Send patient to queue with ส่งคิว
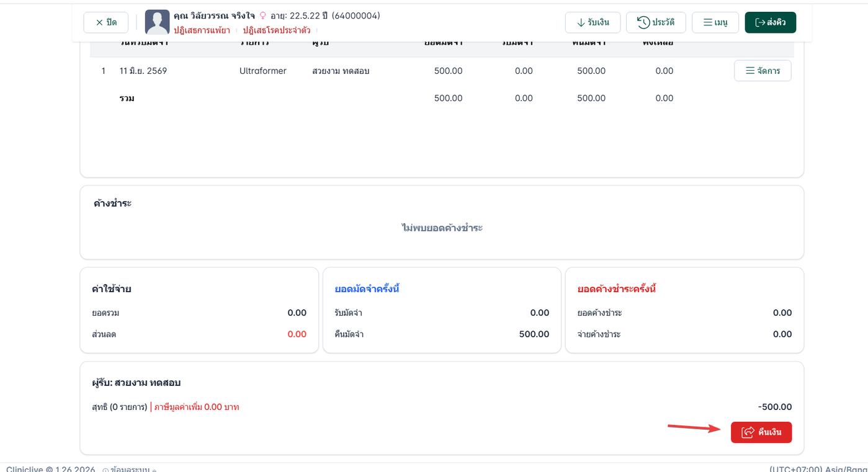The width and height of the screenshot is (868, 472). pos(770,22)
